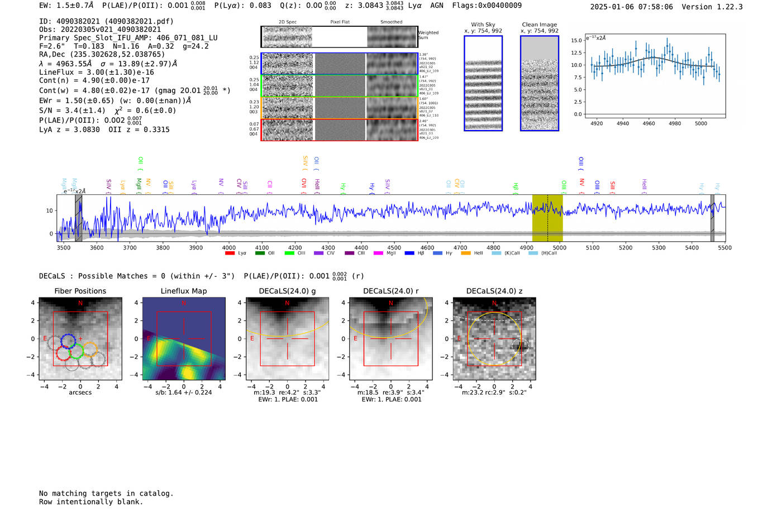This screenshot has height=532, width=782.
Task: Click the yellow aperture circle in DECaLS z
Action: click(x=494, y=339)
